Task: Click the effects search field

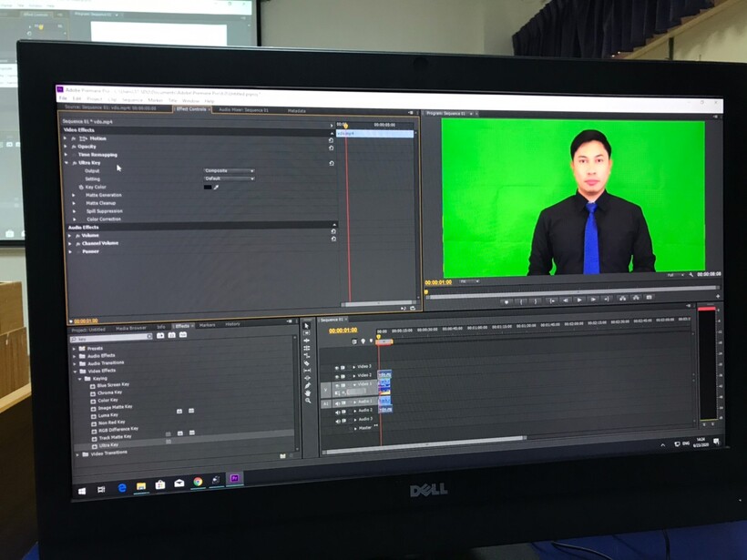Action: [x=111, y=338]
